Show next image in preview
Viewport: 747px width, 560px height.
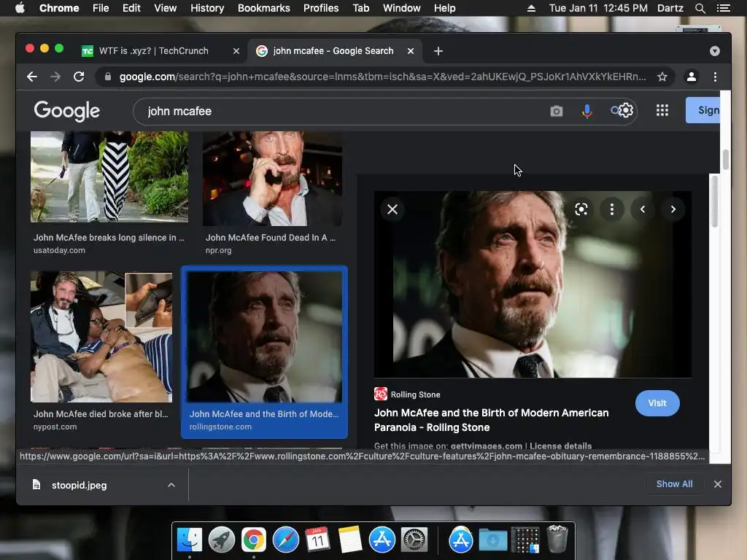[673, 209]
